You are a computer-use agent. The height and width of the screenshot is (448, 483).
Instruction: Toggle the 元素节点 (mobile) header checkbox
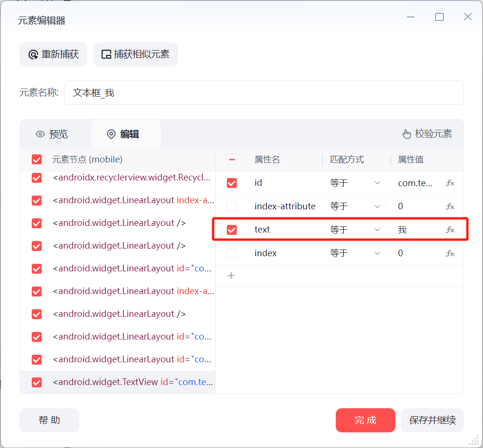(36, 160)
